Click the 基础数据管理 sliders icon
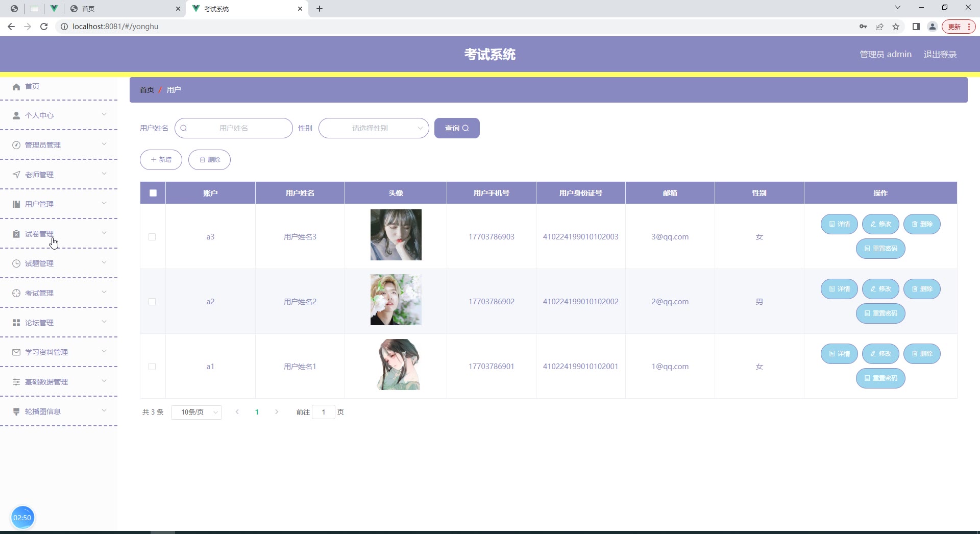This screenshot has height=534, width=980. (16, 382)
